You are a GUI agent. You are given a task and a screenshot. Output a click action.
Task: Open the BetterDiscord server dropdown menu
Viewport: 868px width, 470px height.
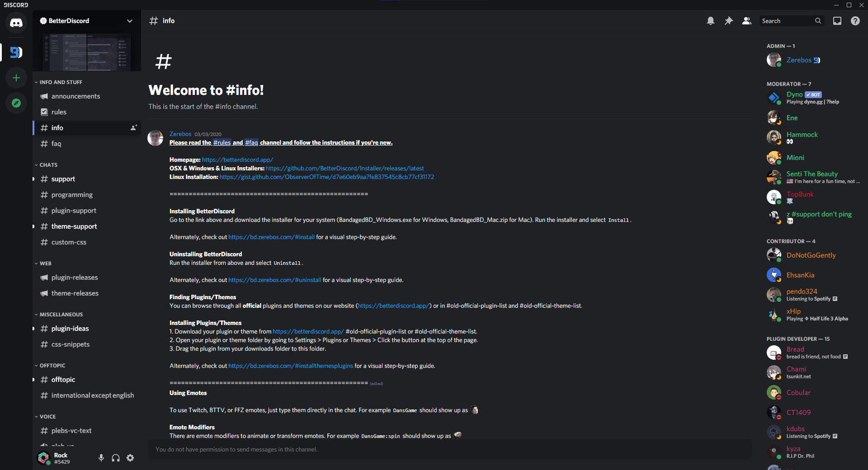(87, 21)
